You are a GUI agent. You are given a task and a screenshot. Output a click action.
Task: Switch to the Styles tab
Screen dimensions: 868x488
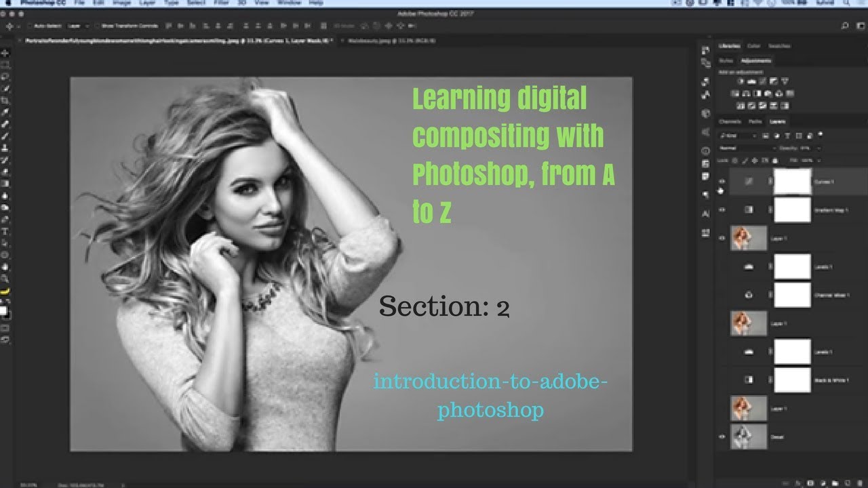727,60
